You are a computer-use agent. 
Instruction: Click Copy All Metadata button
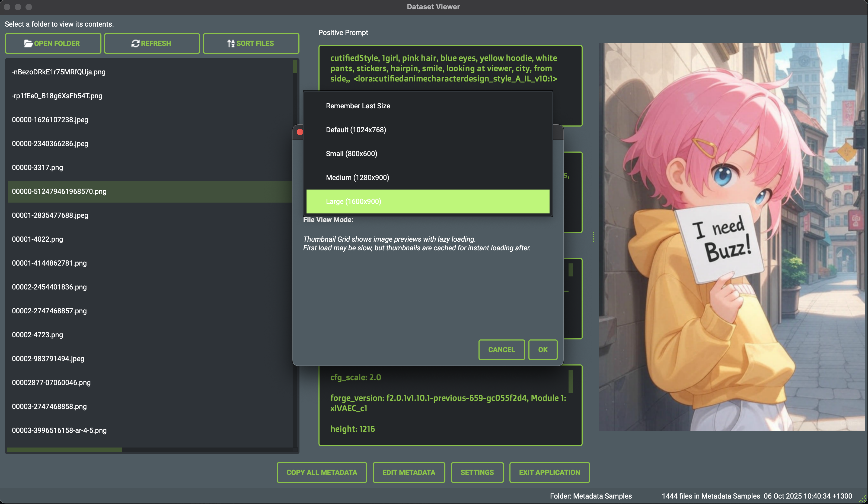point(321,472)
